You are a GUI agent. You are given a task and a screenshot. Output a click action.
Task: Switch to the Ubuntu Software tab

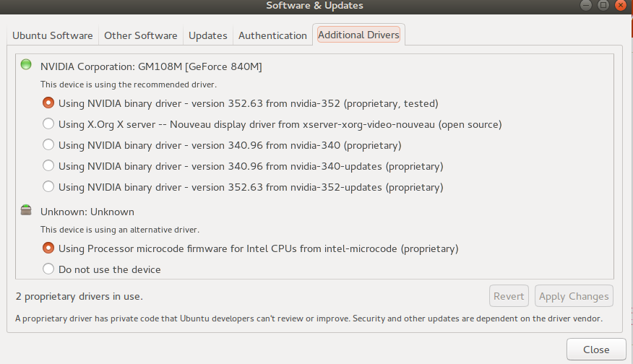[53, 35]
